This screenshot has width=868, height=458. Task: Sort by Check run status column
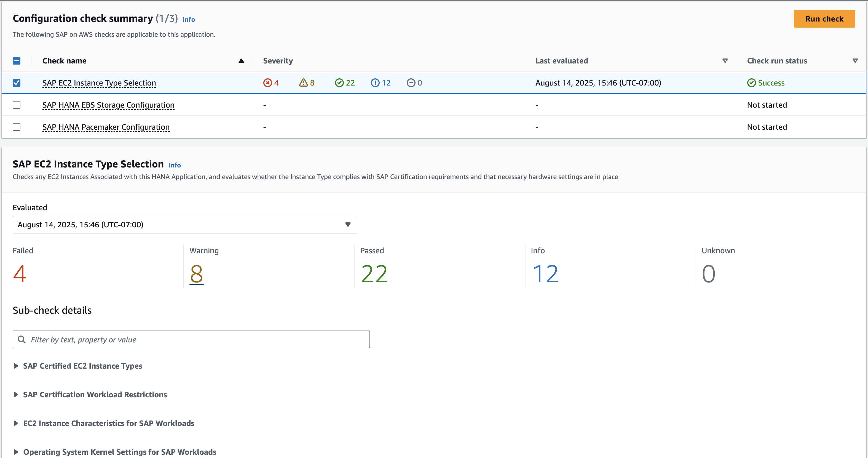[x=855, y=61]
